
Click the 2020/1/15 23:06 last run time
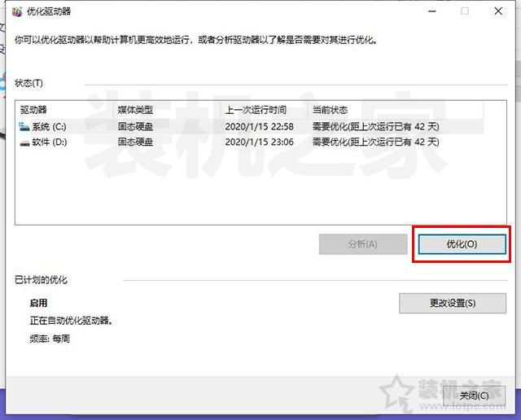coord(259,142)
